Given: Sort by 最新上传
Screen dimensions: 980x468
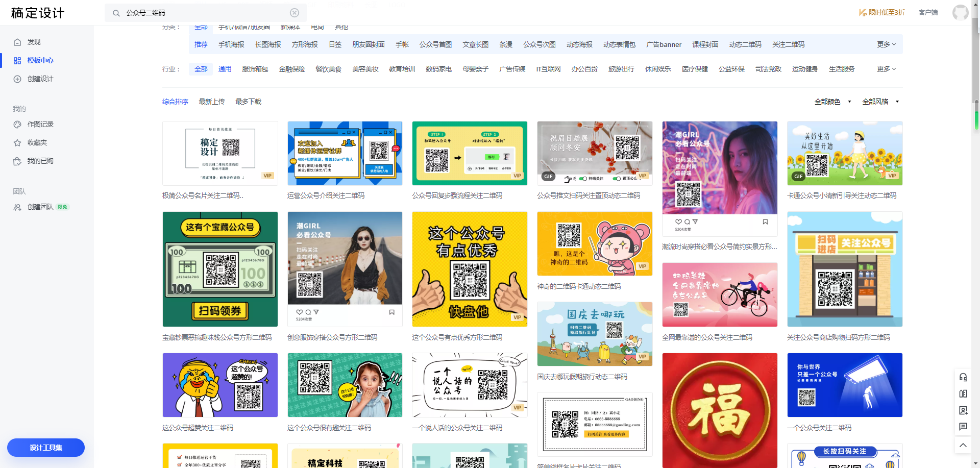Looking at the screenshot, I should [212, 102].
